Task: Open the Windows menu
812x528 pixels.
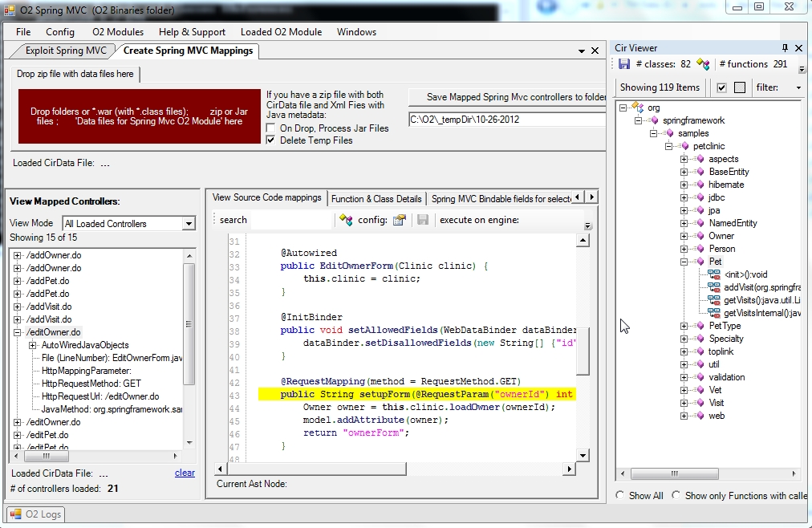Action: click(357, 32)
